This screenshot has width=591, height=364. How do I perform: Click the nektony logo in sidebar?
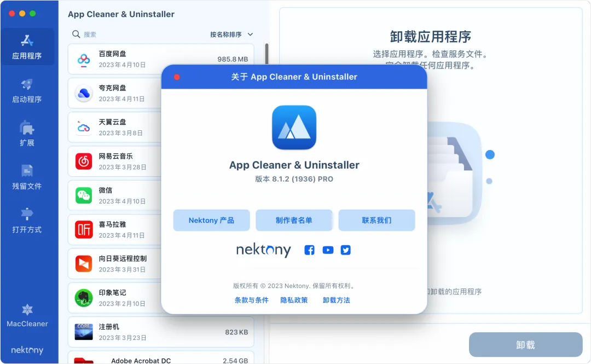[27, 350]
